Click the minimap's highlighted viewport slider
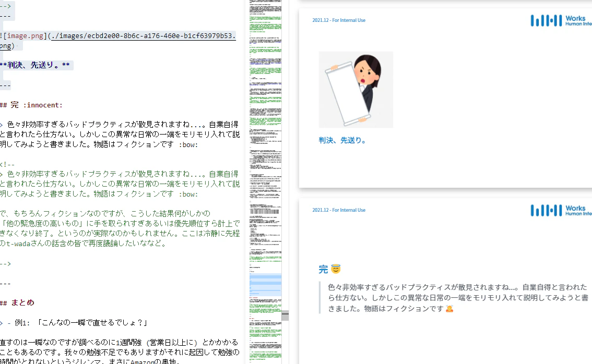592x364 pixels. [265, 285]
